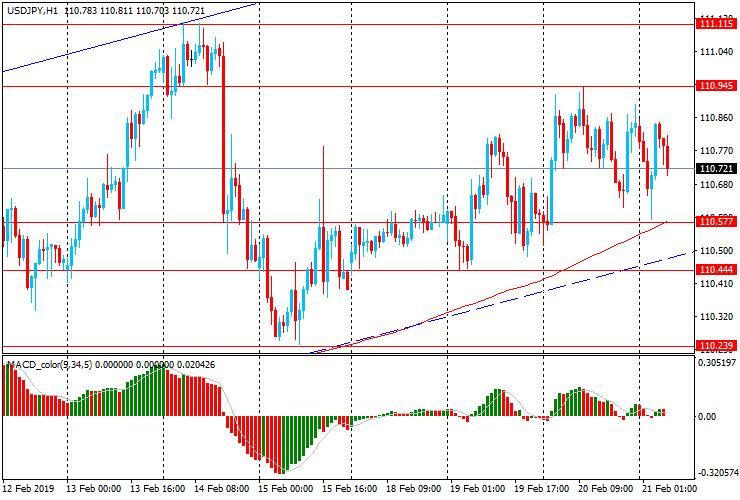Click the 12 Feb 2019 date label

(x=28, y=488)
